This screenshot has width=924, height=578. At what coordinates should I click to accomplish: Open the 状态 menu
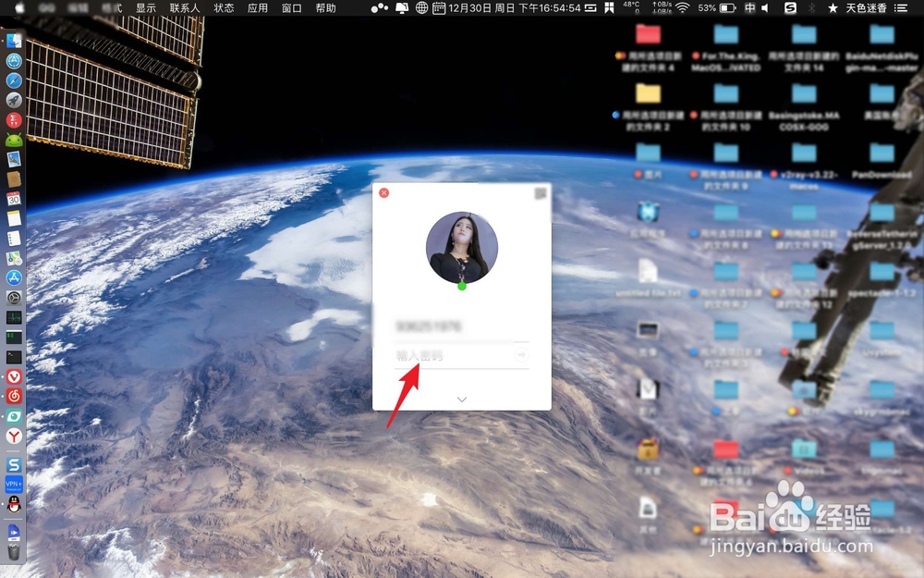[224, 7]
